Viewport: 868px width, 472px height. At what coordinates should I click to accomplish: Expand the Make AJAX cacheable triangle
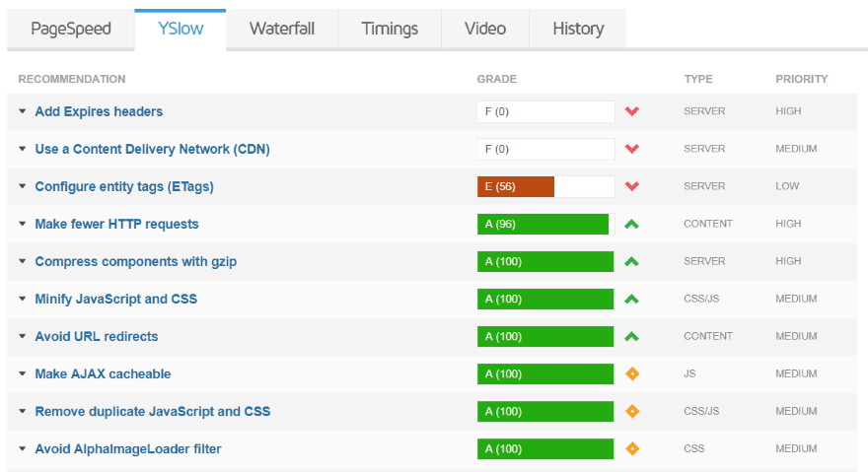(22, 374)
